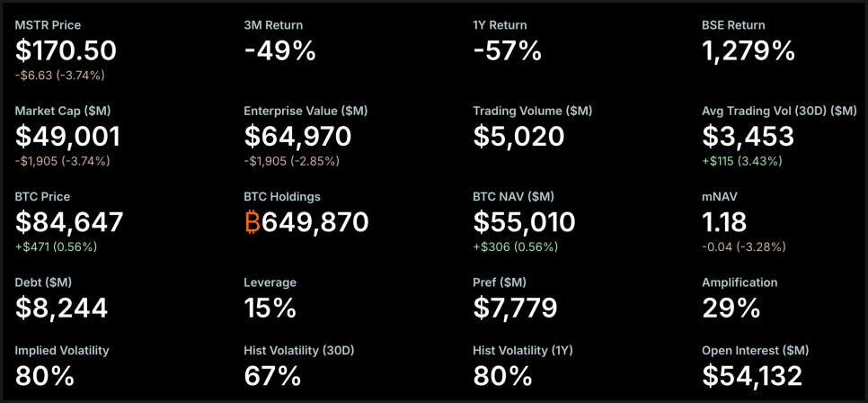Screen dimensions: 868x403
Task: Click the MSTR Price value $170.50
Action: [66, 51]
